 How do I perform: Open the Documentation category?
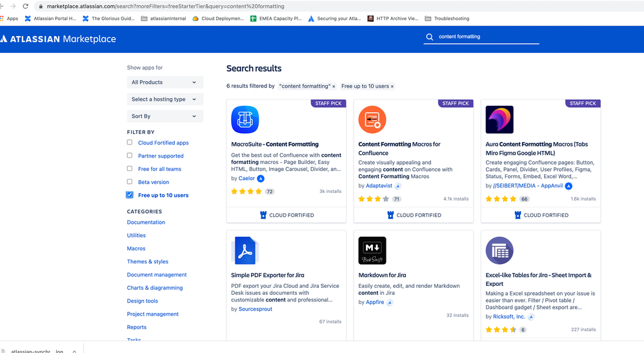pyautogui.click(x=146, y=223)
